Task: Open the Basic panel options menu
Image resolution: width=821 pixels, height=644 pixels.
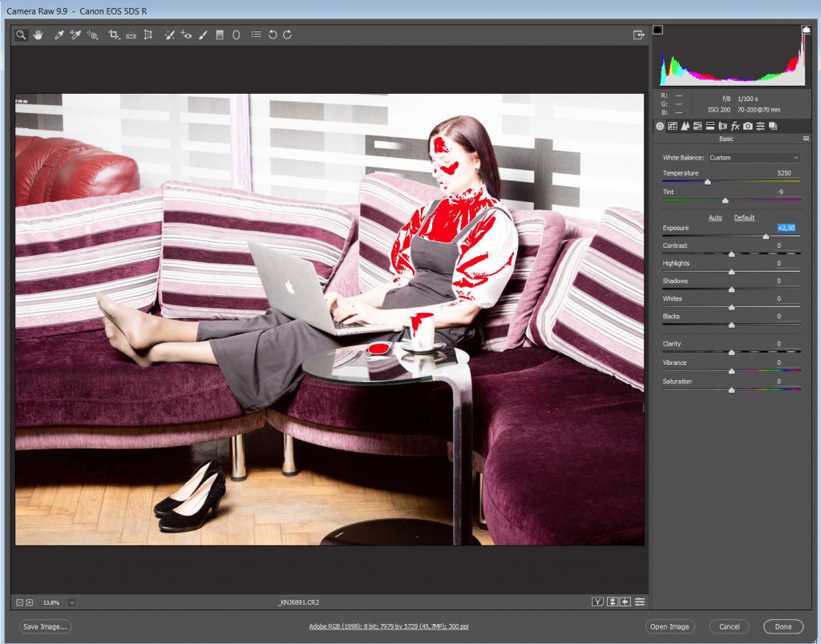Action: pos(806,139)
